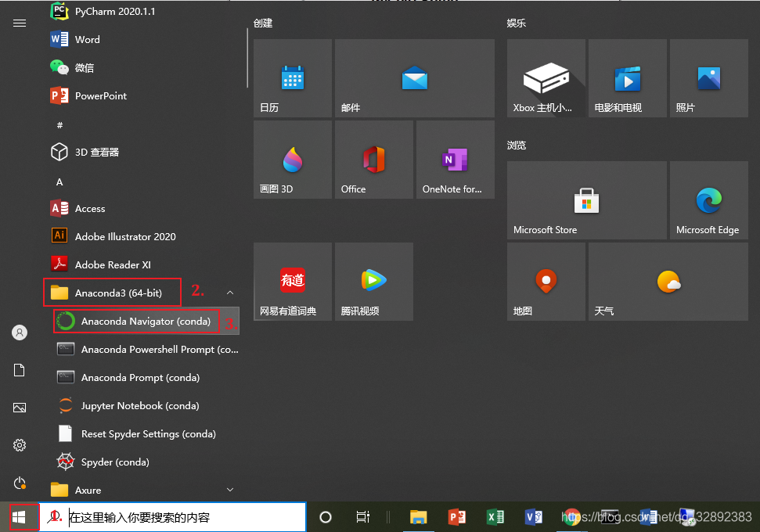
Task: Open the 地图 maps tile
Action: tap(546, 282)
